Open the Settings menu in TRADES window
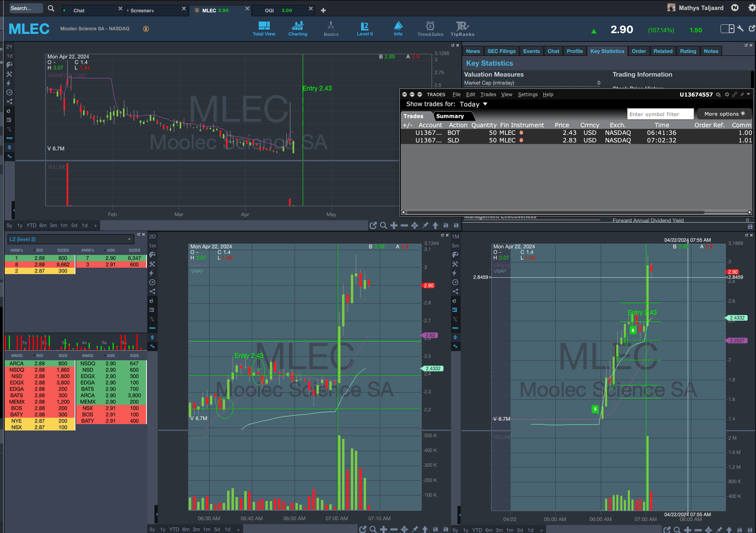 pos(527,95)
